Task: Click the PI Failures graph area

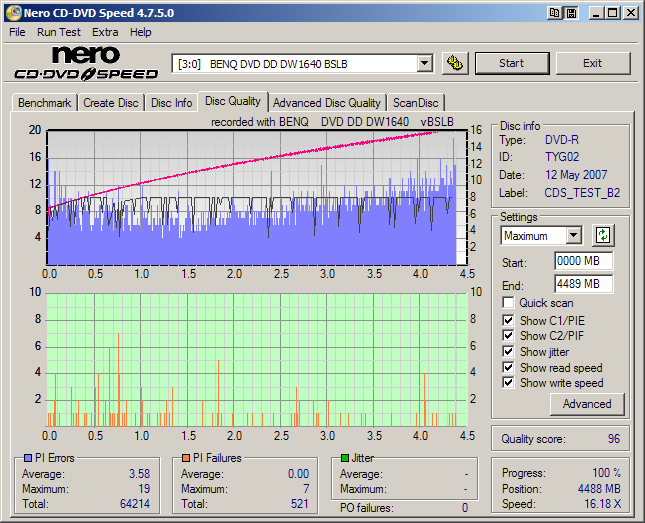Action: 257,360
